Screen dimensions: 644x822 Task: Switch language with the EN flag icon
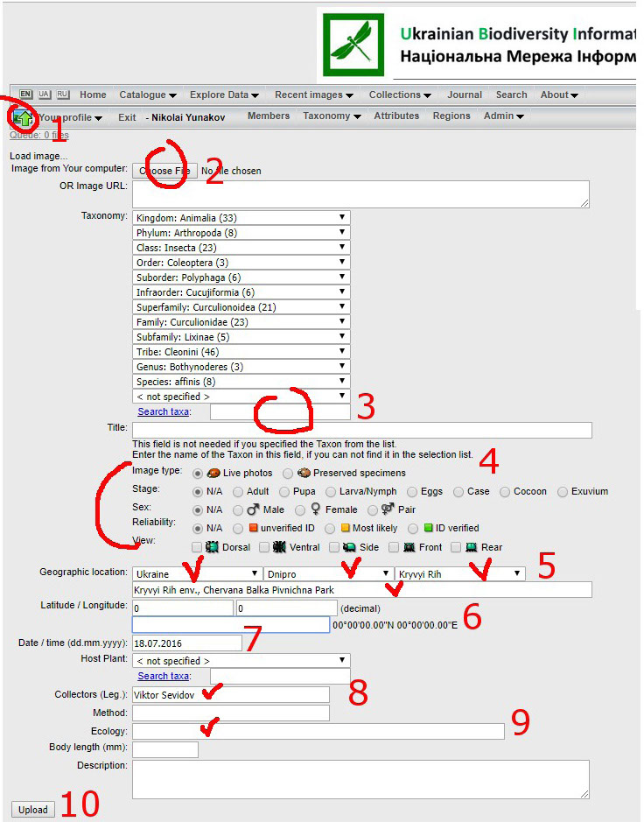25,95
